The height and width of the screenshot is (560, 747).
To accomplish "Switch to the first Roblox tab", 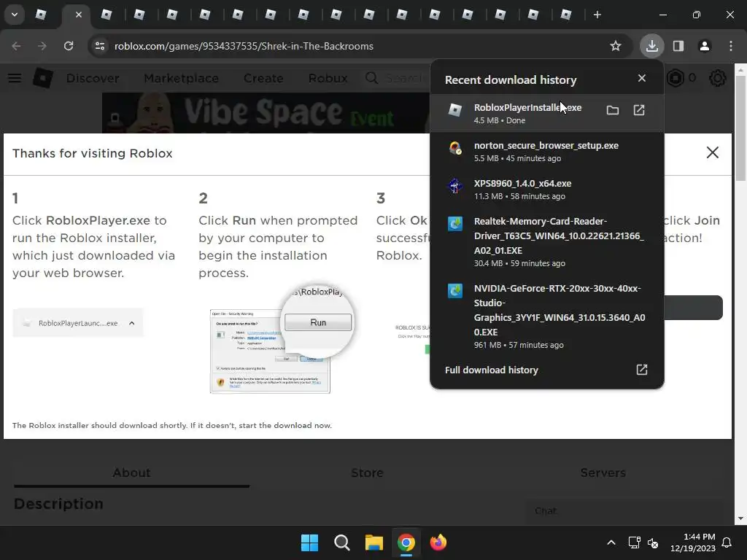I will coord(41,15).
